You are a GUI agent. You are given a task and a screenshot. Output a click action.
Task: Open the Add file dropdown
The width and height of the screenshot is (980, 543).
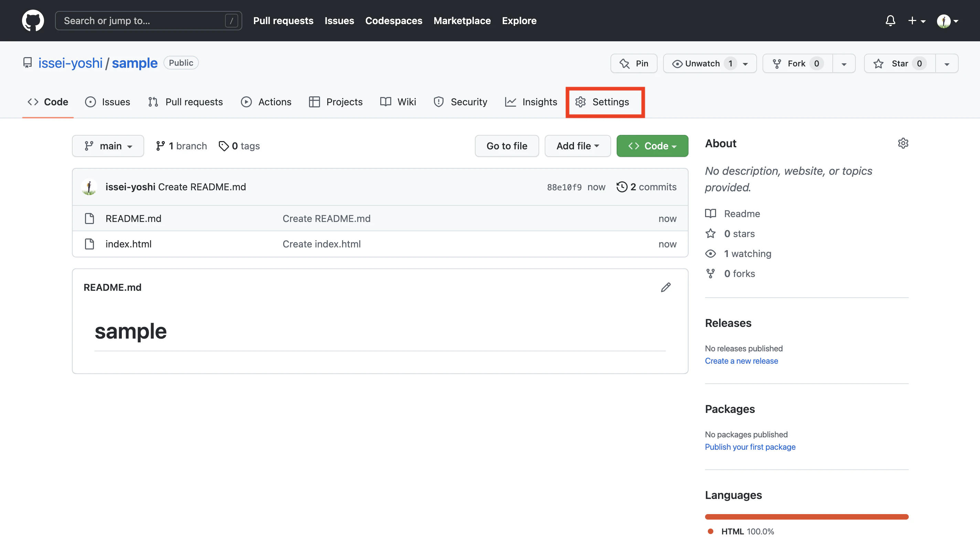click(x=577, y=146)
